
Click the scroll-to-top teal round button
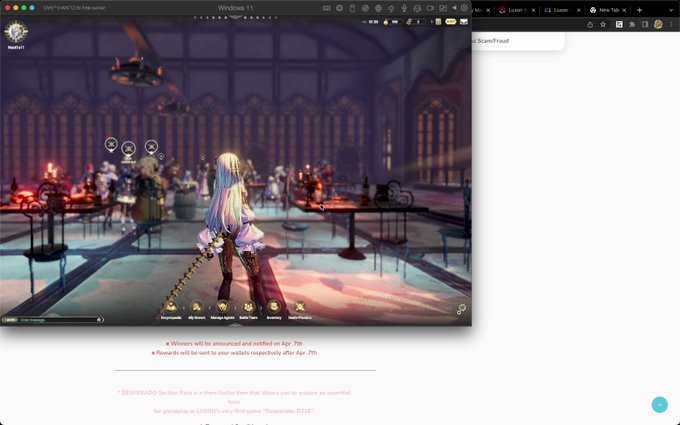coord(660,405)
